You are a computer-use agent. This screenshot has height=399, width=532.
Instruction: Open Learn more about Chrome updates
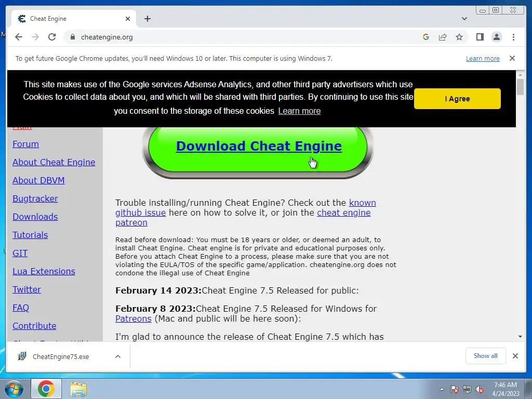tap(483, 58)
